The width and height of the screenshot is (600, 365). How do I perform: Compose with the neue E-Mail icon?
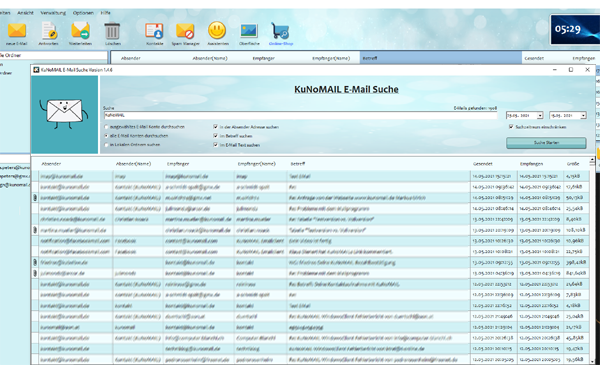pos(17,31)
